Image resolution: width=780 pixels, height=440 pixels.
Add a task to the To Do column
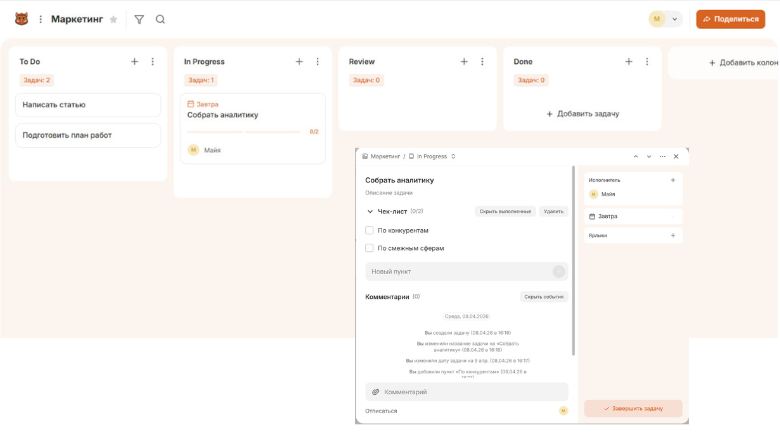pos(135,62)
